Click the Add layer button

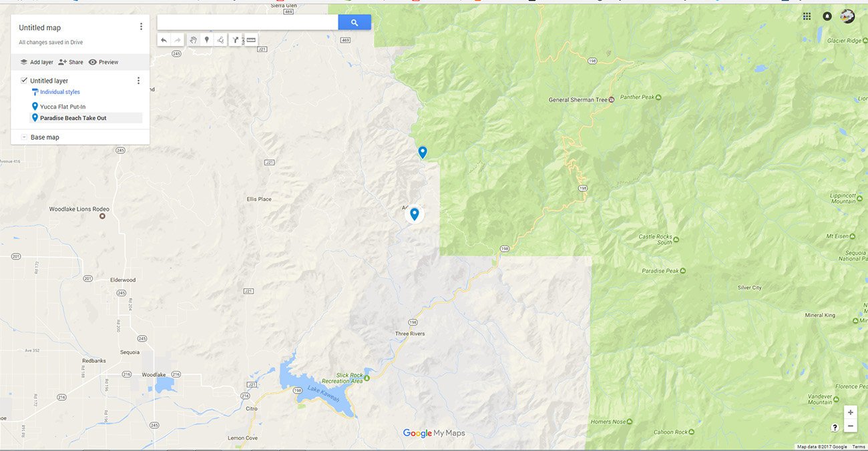[x=36, y=62]
